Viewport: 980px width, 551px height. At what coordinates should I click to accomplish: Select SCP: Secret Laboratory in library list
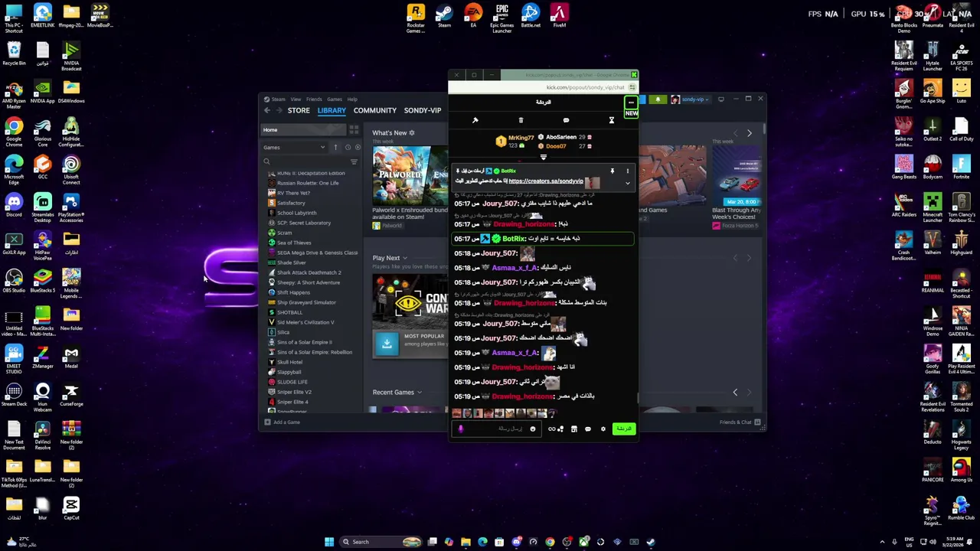pos(304,223)
